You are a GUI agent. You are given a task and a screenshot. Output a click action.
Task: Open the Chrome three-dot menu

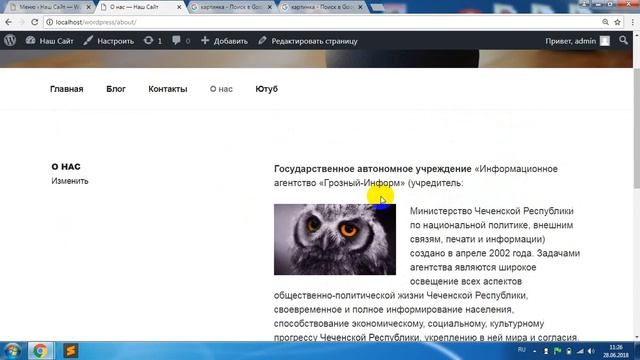click(x=633, y=22)
